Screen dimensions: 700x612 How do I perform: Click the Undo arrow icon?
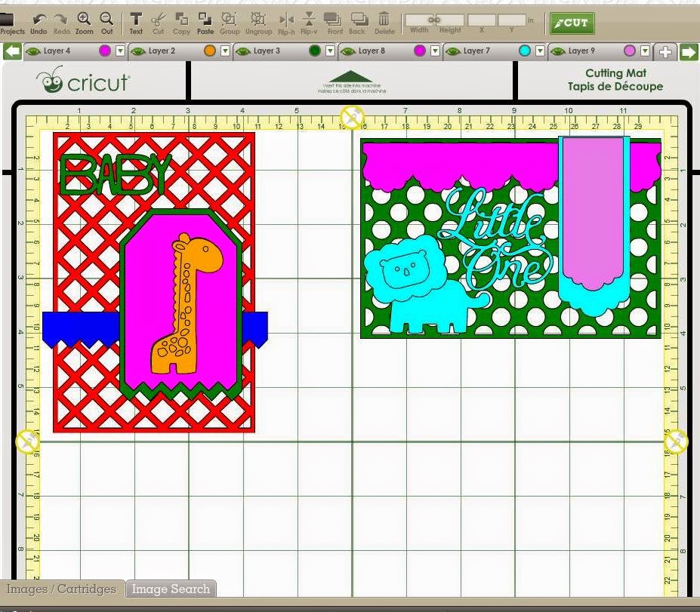pyautogui.click(x=39, y=19)
